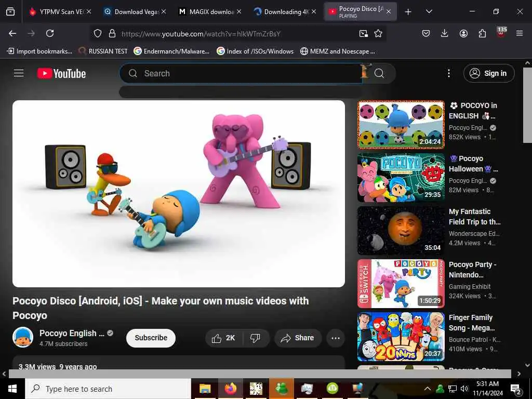Switch to the Downloading 4K tab
This screenshot has width=532, height=399.
click(x=285, y=12)
